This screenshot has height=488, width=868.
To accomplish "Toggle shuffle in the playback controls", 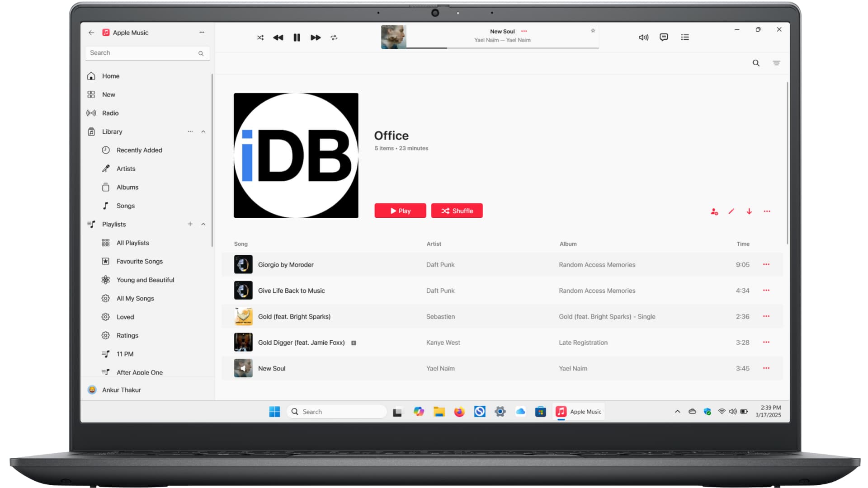I will pos(260,38).
